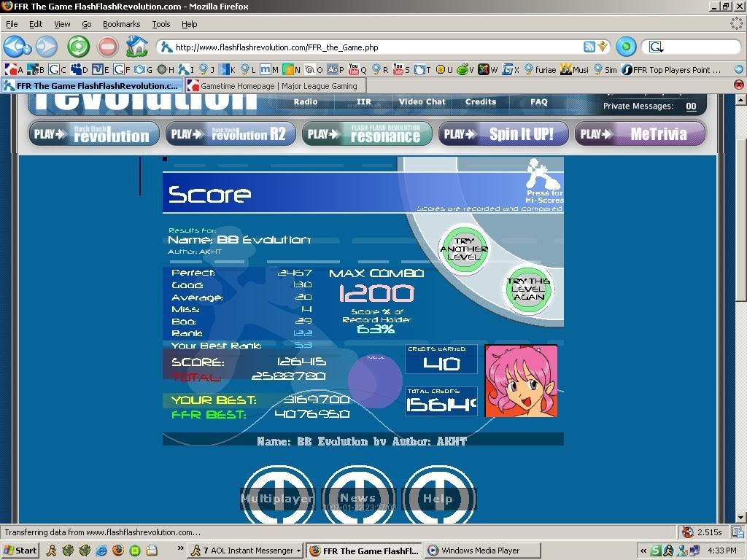Click Try Another Level green circle
747x560 pixels.
point(464,249)
